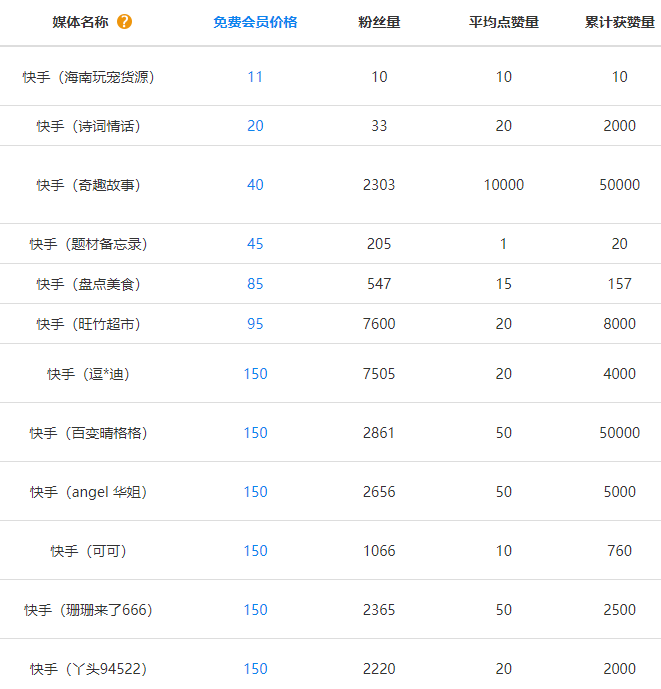Image resolution: width=661 pixels, height=689 pixels.
Task: Click price 20 for 诗词情话
Action: click(255, 126)
